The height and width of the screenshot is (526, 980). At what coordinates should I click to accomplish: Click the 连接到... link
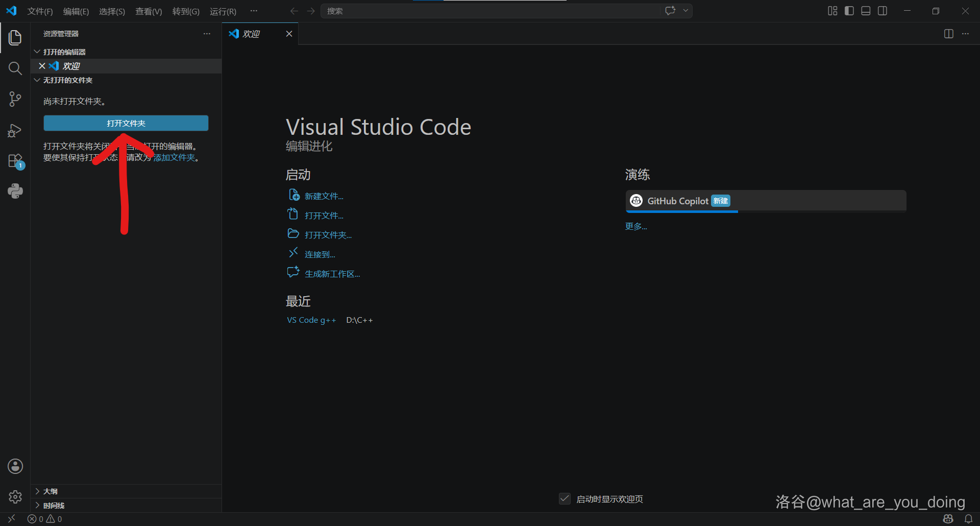320,254
